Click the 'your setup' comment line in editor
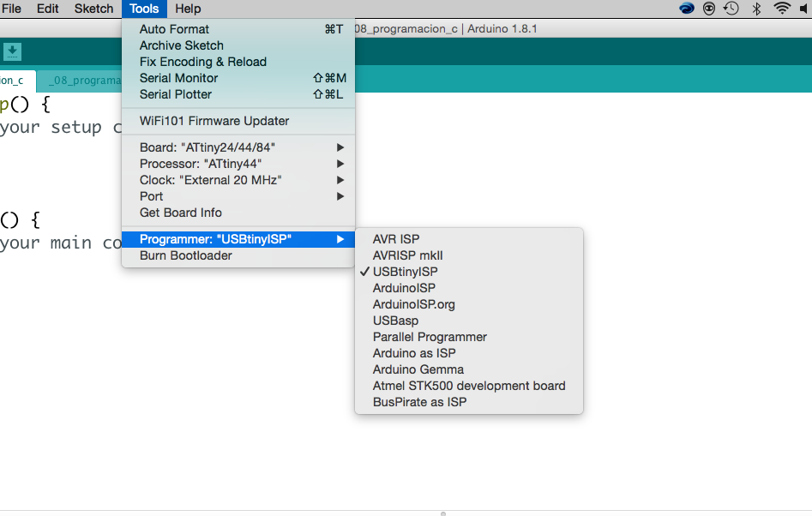 point(61,128)
